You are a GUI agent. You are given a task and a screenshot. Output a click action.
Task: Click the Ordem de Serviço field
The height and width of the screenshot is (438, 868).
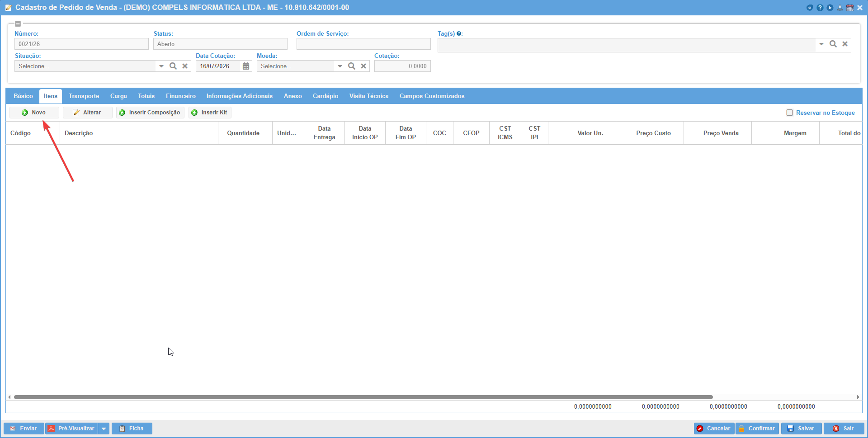(x=363, y=44)
